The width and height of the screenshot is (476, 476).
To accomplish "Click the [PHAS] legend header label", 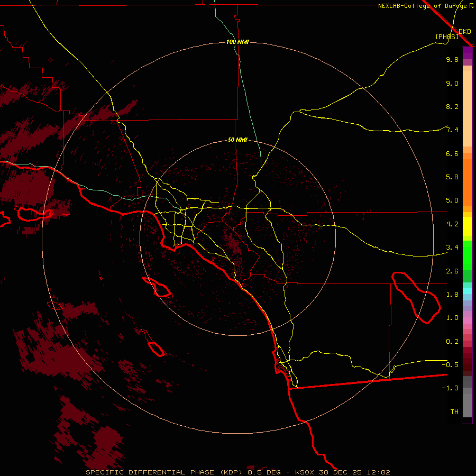I will click(447, 36).
